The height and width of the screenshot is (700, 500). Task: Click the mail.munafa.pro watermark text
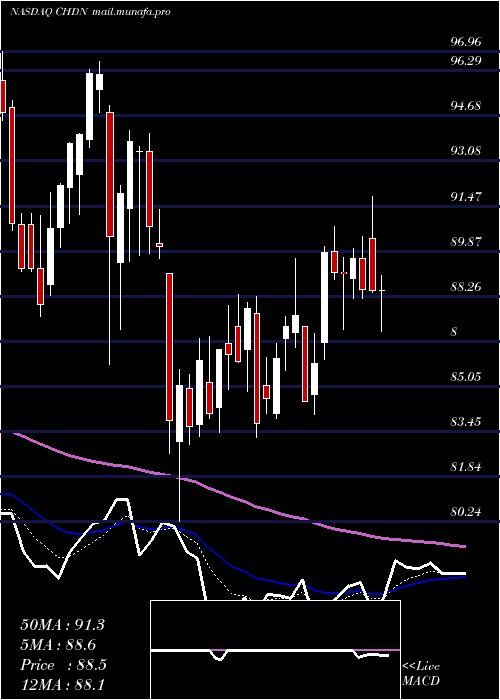pyautogui.click(x=131, y=13)
